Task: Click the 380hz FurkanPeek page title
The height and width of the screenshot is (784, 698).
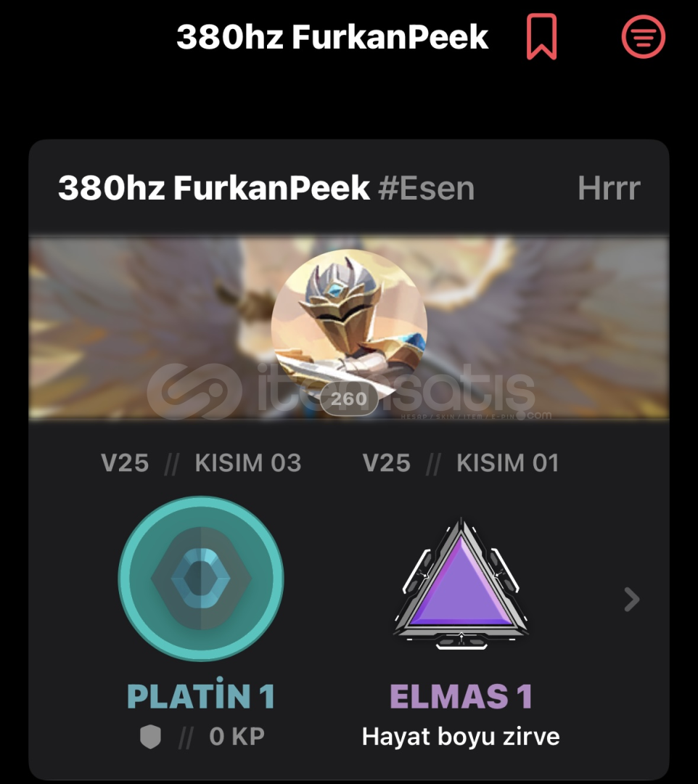Action: (x=332, y=37)
